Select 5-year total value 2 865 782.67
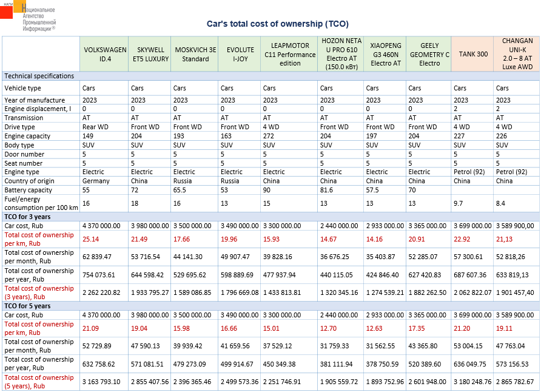 [515, 382]
